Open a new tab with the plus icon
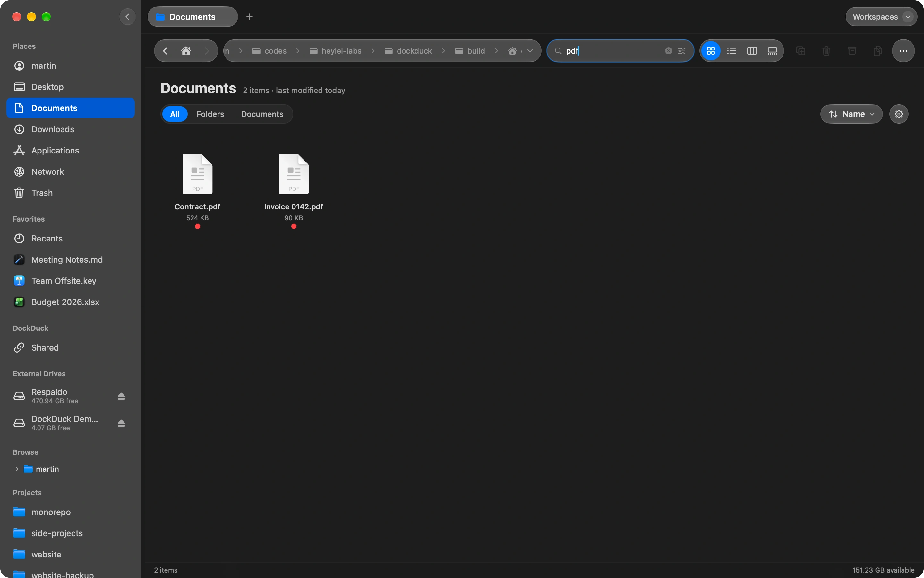The image size is (924, 578). 249,17
